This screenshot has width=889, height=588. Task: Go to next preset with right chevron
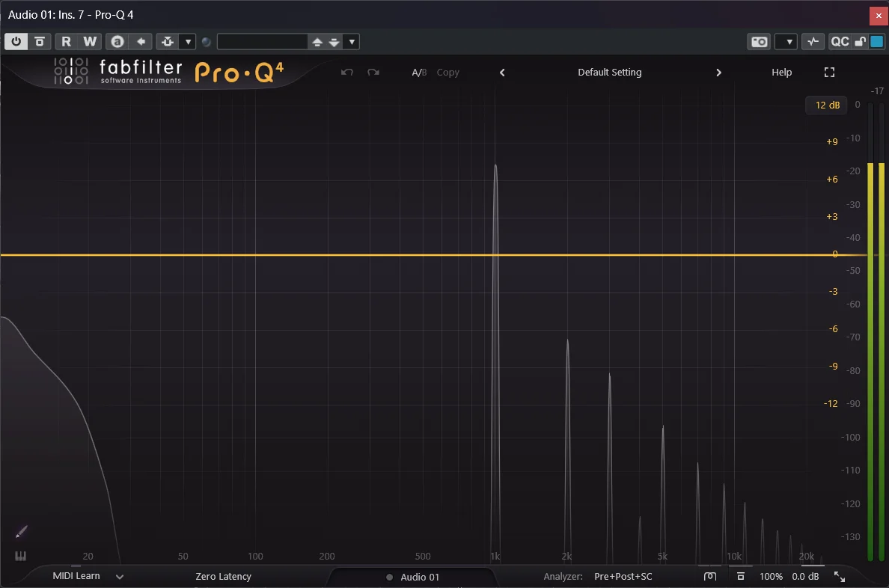[718, 72]
